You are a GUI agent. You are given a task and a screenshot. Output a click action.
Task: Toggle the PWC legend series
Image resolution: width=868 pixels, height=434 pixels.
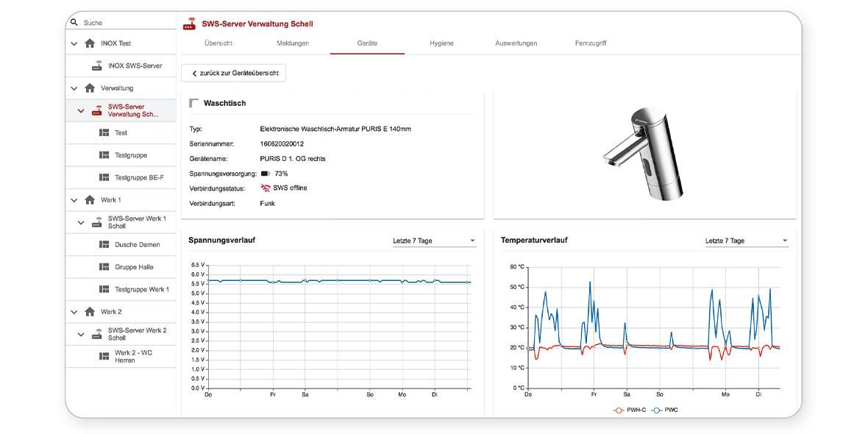pos(665,410)
